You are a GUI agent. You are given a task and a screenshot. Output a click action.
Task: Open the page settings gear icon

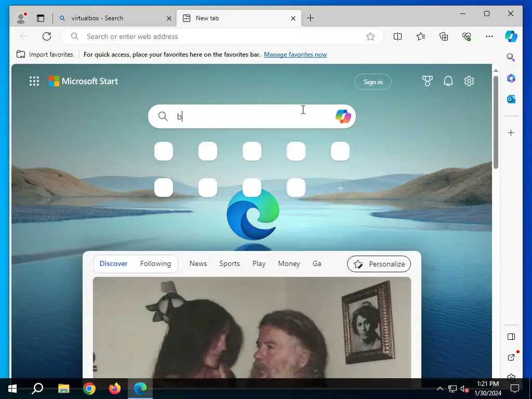[x=469, y=81]
